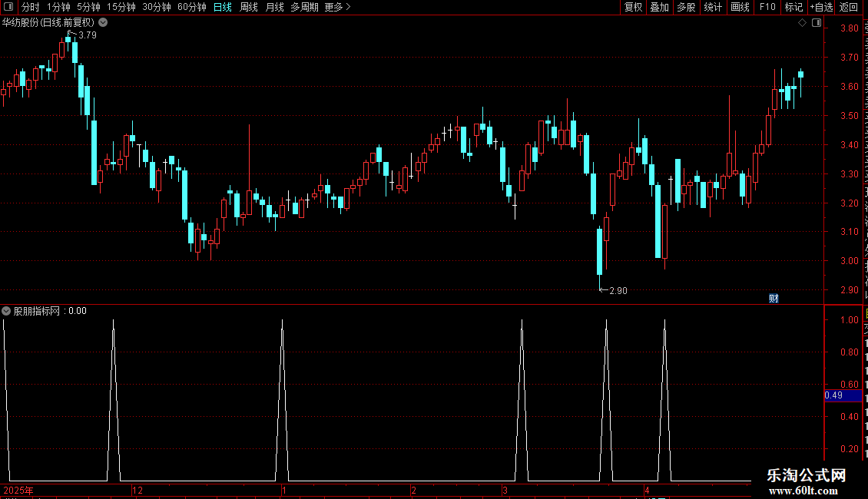Click the diamond icon in chart corner
The height and width of the screenshot is (499, 868).
802,23
